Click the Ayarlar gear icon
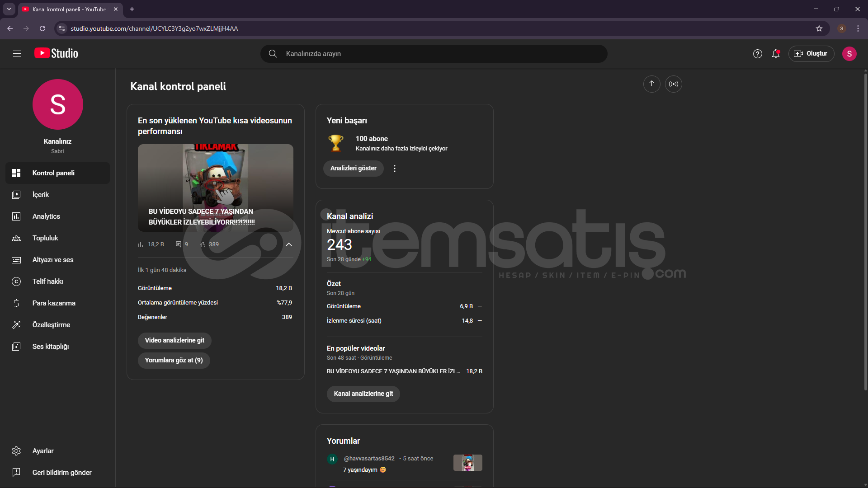 [16, 451]
